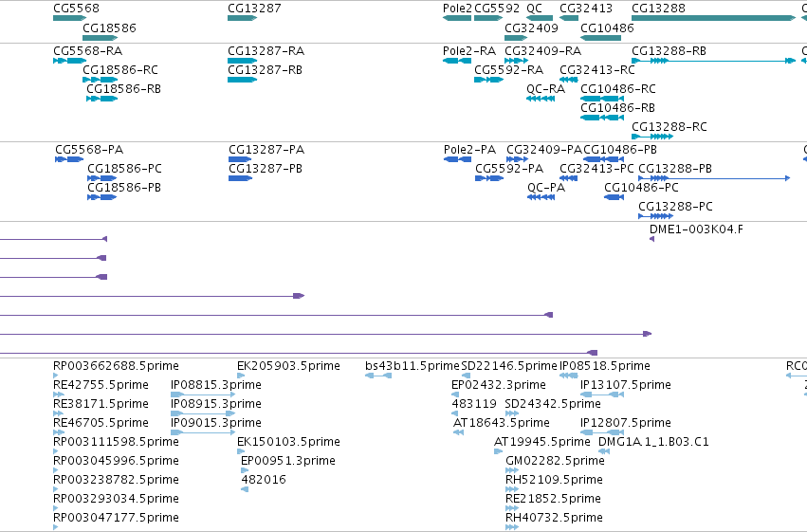Click EST IP08518.5prime
The height and width of the screenshot is (532, 807).
[x=605, y=366]
